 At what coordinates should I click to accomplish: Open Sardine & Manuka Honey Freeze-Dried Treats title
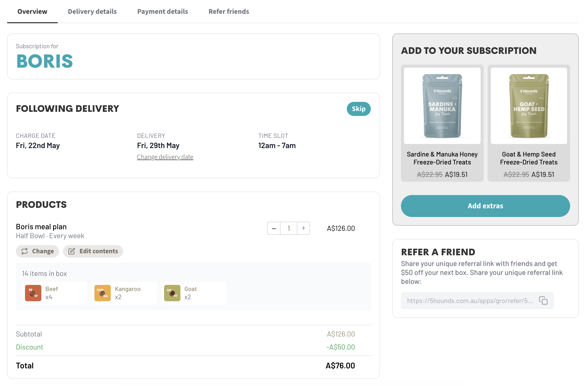(442, 158)
